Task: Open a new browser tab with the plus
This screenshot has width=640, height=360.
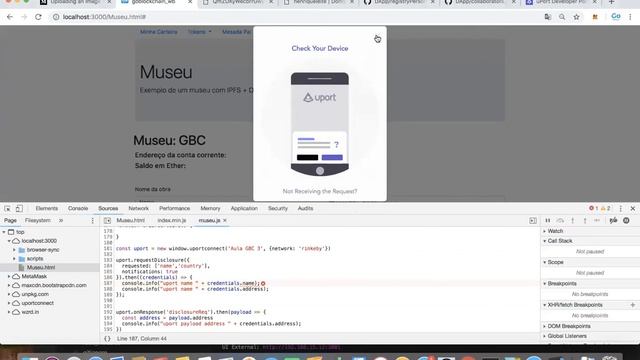Action: 611,2
